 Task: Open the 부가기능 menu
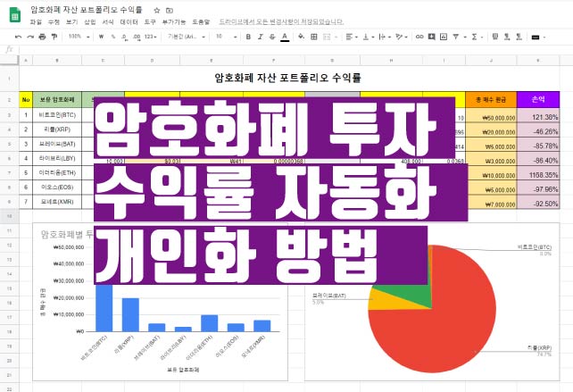coord(174,22)
